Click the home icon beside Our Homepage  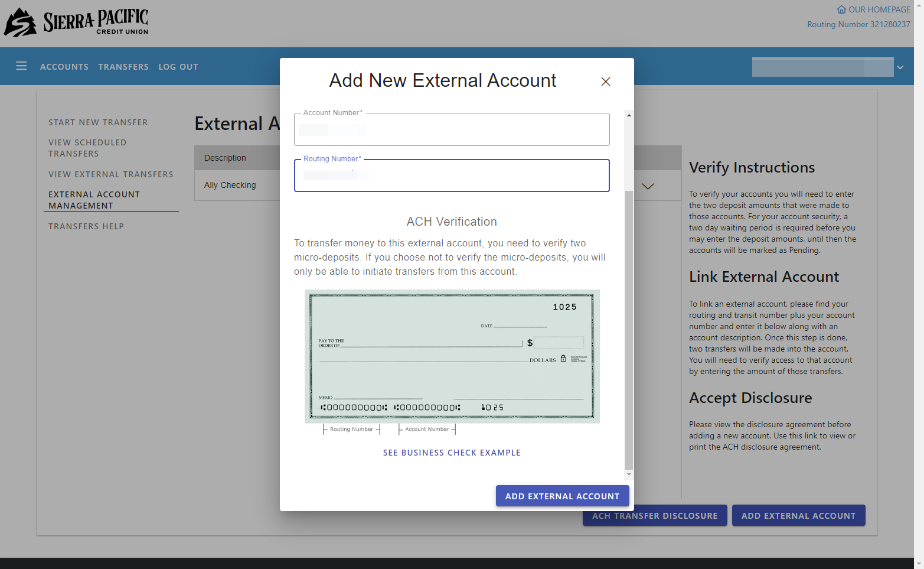[841, 9]
